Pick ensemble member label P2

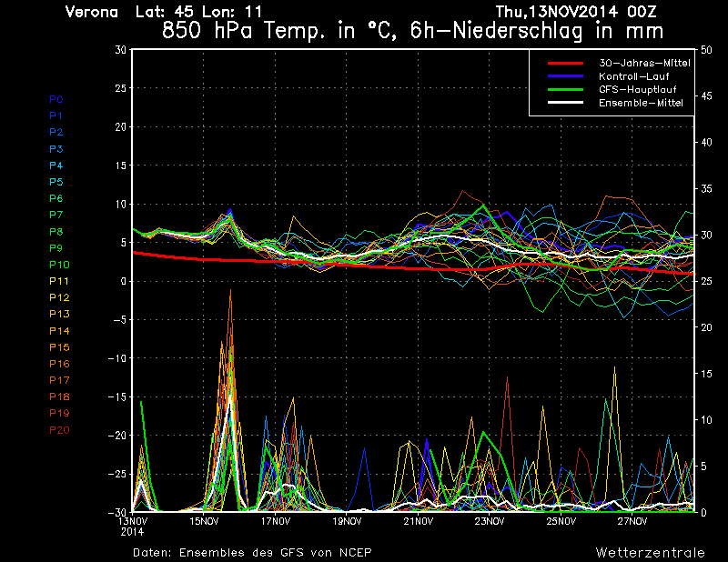(x=56, y=132)
